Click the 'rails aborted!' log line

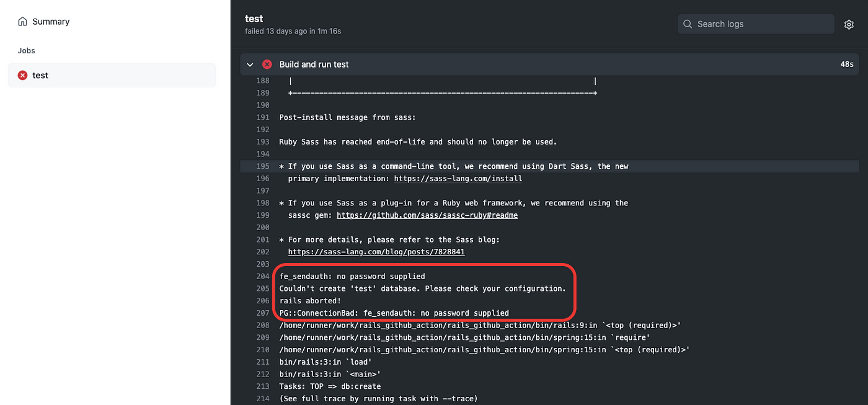tap(310, 301)
